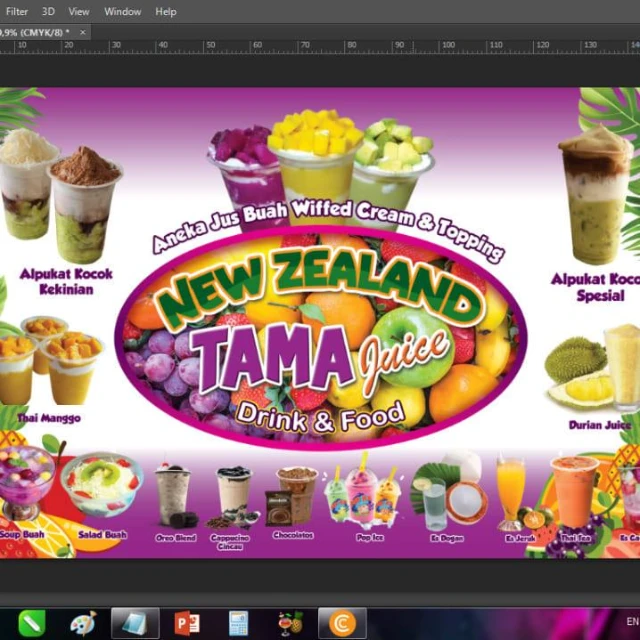Viewport: 640px width, 640px height.
Task: Open the Window menu
Action: pyautogui.click(x=123, y=11)
